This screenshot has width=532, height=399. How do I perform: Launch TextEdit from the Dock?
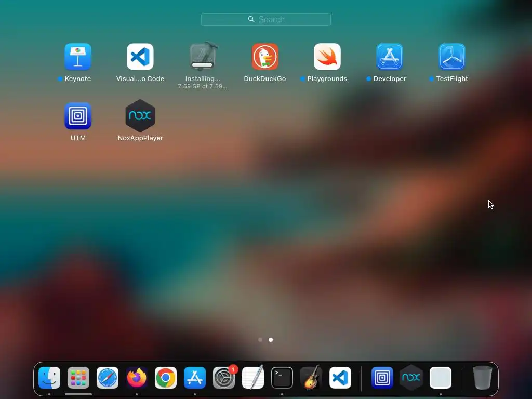click(253, 378)
